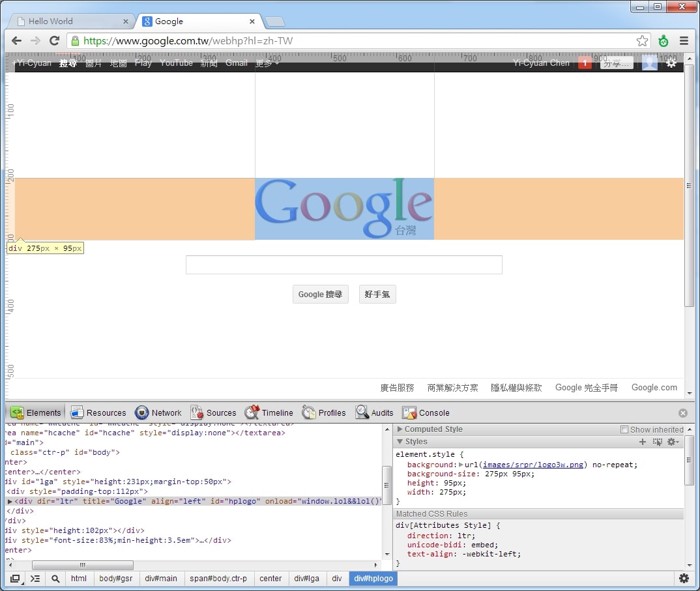This screenshot has height=591, width=700.
Task: Open the Console panel
Action: (x=426, y=412)
